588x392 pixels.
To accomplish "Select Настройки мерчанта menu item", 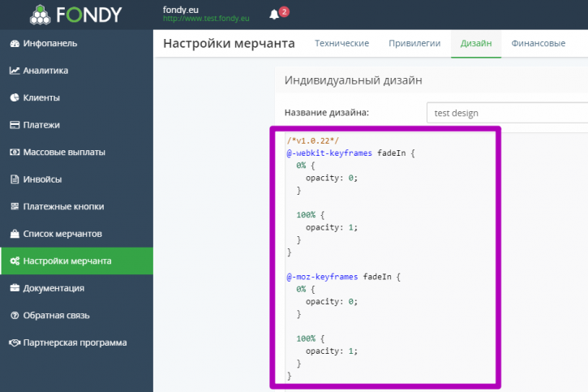I will tap(76, 261).
